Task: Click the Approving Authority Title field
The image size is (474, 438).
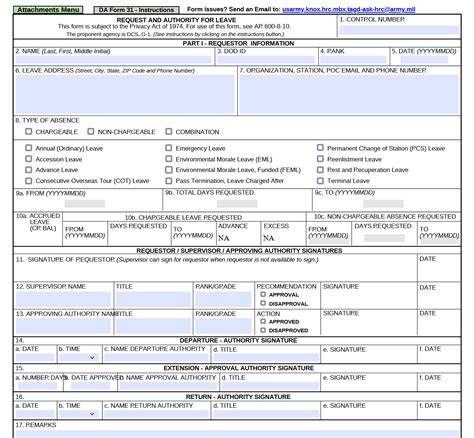Action: [x=153, y=326]
